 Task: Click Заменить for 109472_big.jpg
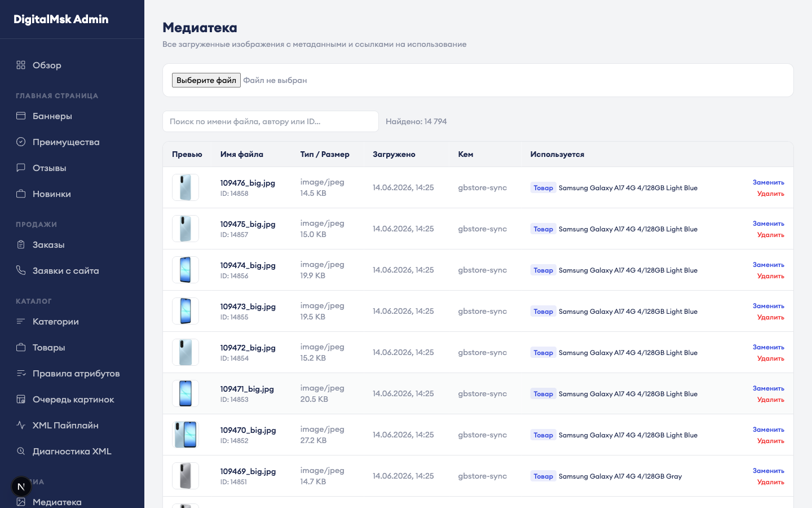point(769,347)
